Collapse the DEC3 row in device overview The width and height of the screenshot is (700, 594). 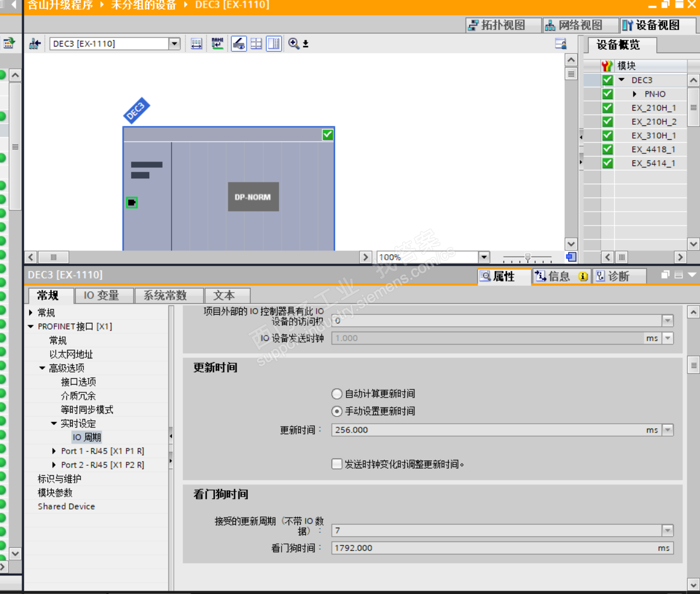point(621,80)
